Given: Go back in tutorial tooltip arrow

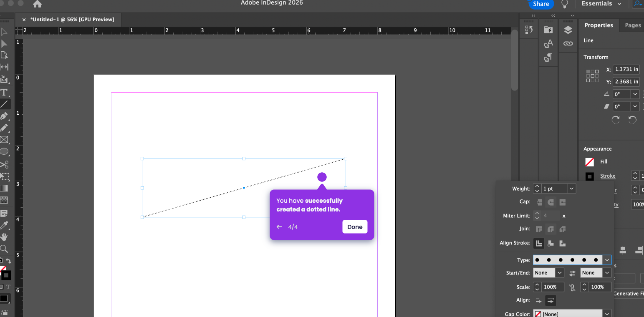Looking at the screenshot, I should (279, 227).
